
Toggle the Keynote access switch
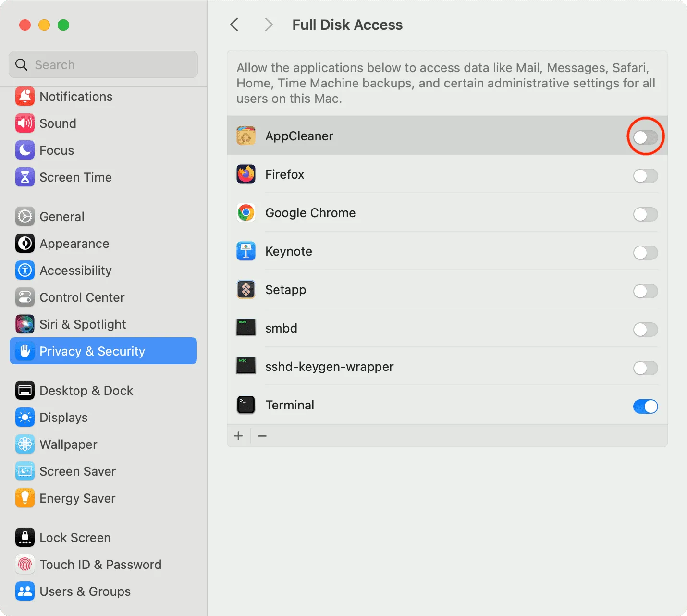pos(645,253)
